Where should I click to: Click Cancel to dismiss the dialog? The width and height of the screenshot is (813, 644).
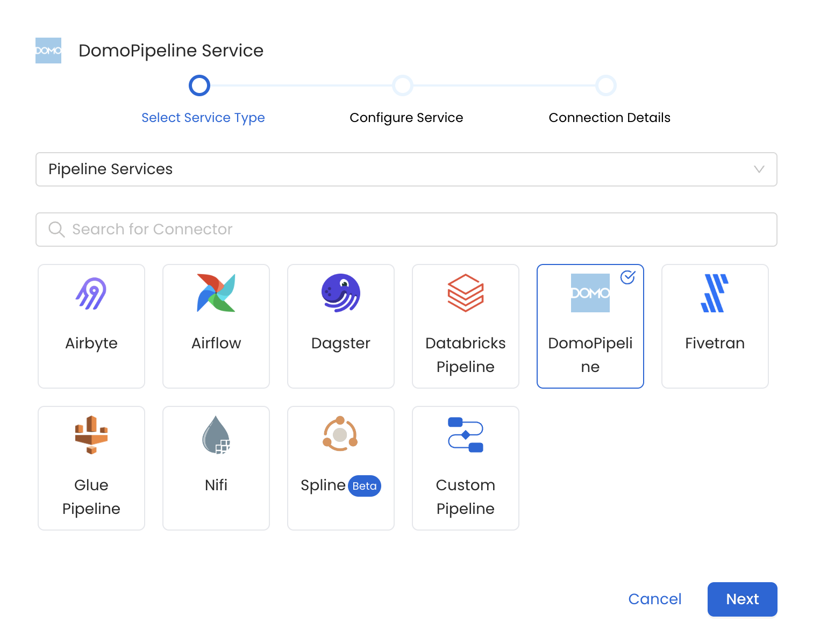click(x=654, y=599)
